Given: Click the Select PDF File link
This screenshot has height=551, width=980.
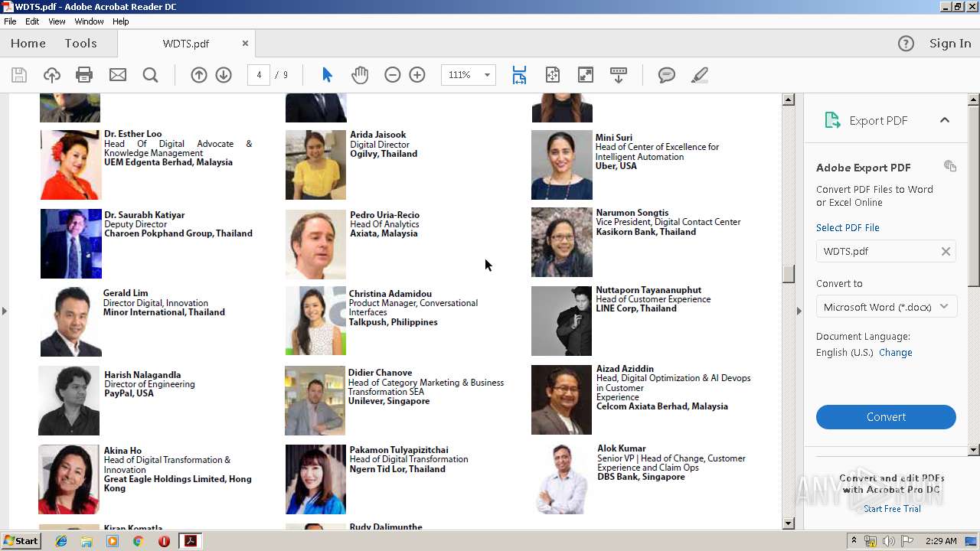Looking at the screenshot, I should pos(848,228).
